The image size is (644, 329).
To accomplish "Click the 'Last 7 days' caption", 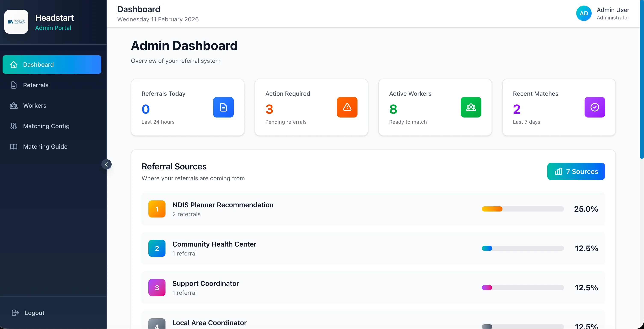I will coord(526,122).
